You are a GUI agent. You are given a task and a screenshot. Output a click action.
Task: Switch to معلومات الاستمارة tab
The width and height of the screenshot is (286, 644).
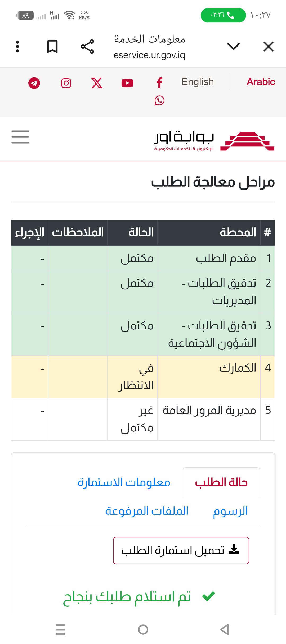coord(124,483)
